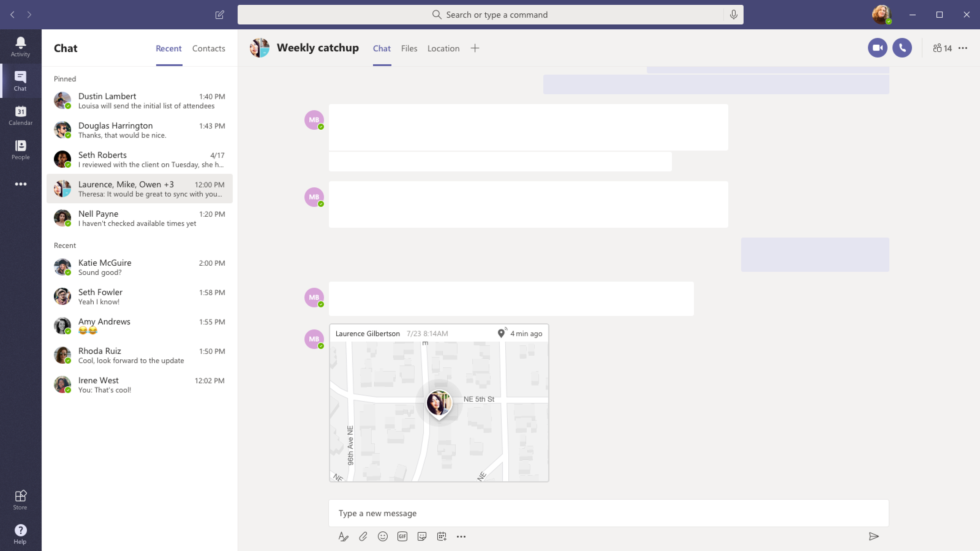Send the message

point(875,536)
